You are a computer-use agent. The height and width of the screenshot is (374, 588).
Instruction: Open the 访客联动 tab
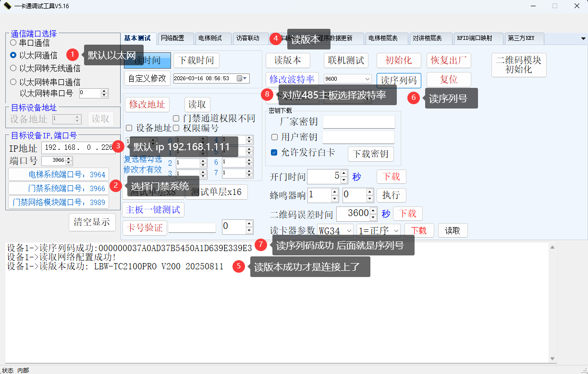[x=251, y=38]
